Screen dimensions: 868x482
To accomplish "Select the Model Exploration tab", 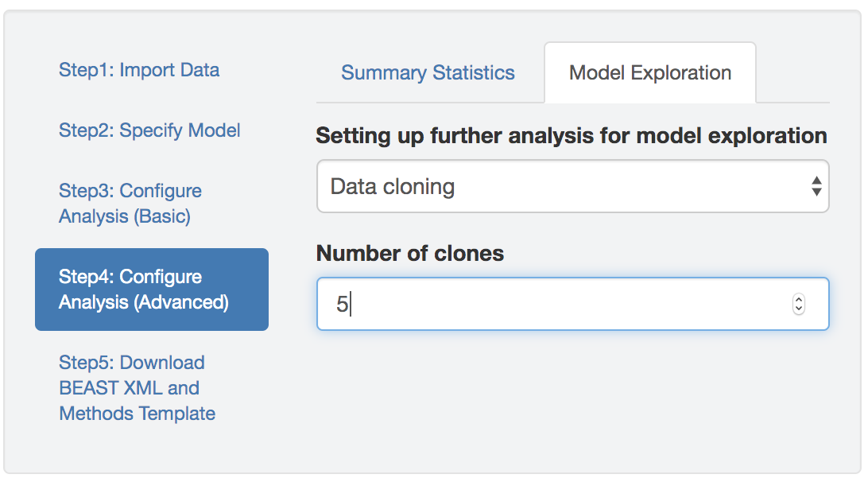I will coord(650,73).
